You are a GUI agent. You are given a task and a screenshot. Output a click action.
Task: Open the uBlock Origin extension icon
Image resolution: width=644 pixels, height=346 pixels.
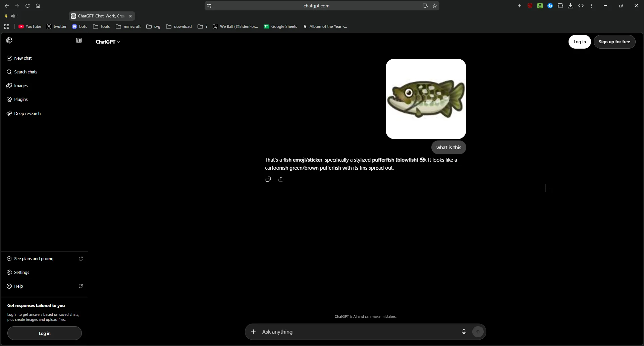coord(530,6)
